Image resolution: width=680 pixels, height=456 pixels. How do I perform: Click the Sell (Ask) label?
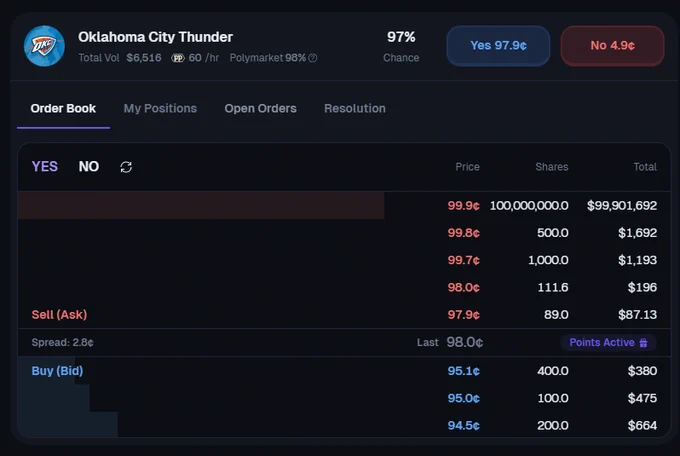(x=59, y=315)
